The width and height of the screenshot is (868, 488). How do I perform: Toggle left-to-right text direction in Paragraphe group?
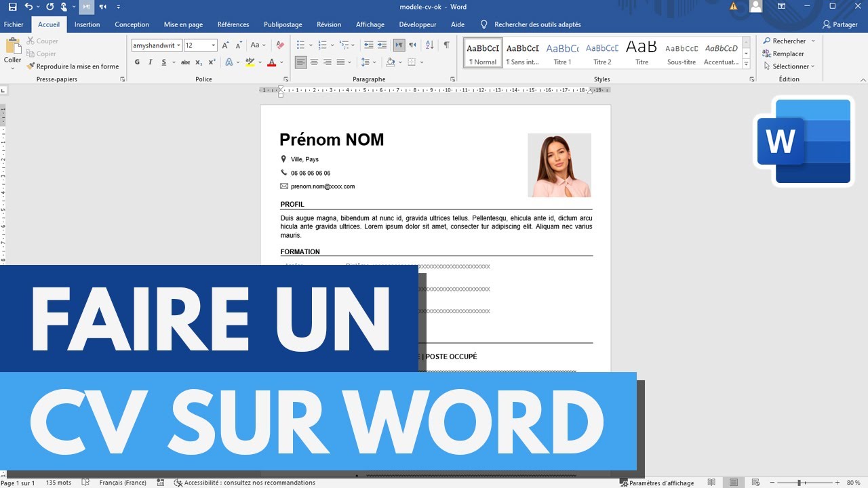(399, 45)
